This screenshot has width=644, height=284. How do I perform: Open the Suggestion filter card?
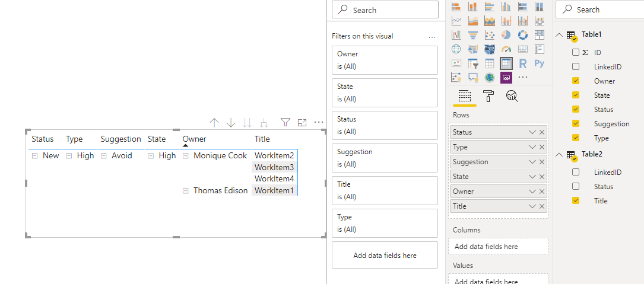(x=385, y=158)
